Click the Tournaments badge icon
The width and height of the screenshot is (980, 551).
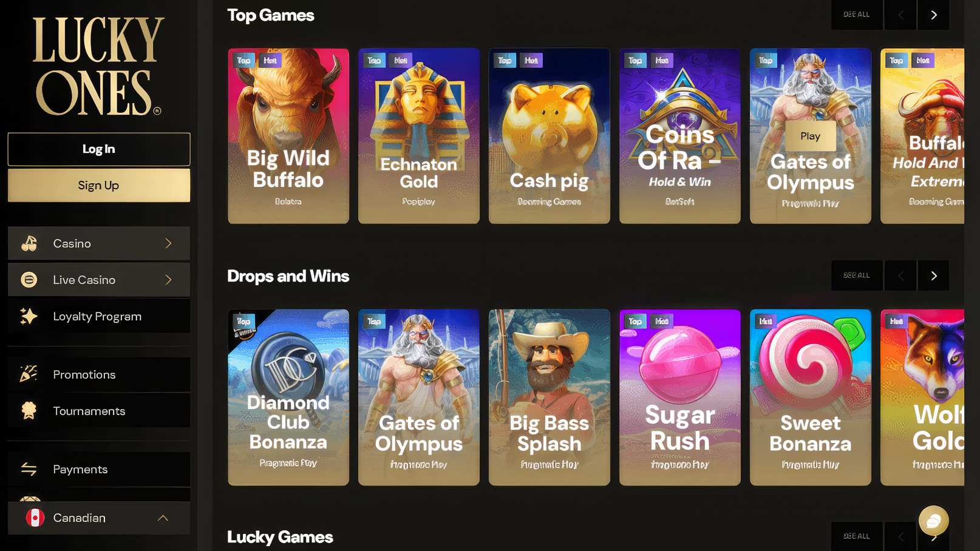click(29, 411)
